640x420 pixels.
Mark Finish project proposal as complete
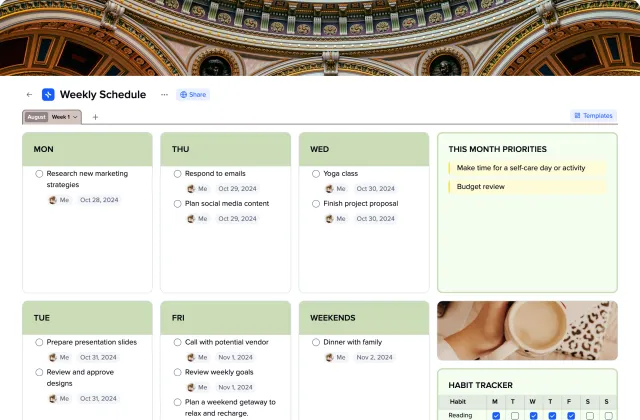pyautogui.click(x=316, y=204)
